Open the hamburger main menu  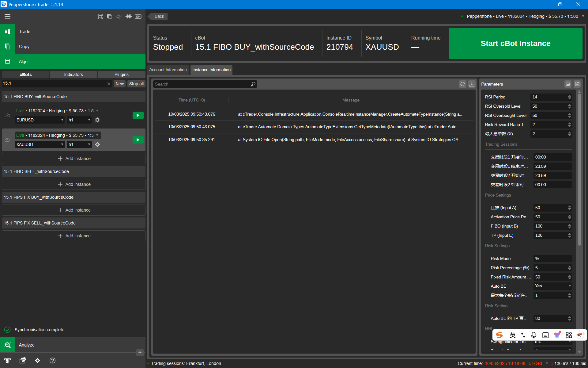(7, 17)
